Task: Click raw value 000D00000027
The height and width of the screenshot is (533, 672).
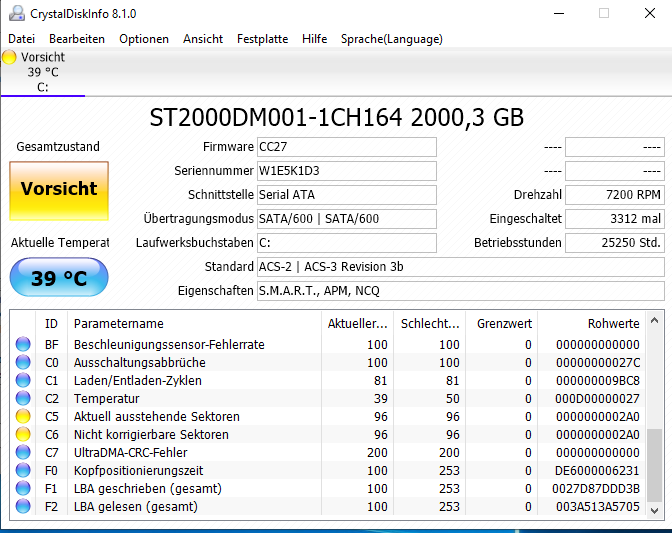Action: click(597, 398)
